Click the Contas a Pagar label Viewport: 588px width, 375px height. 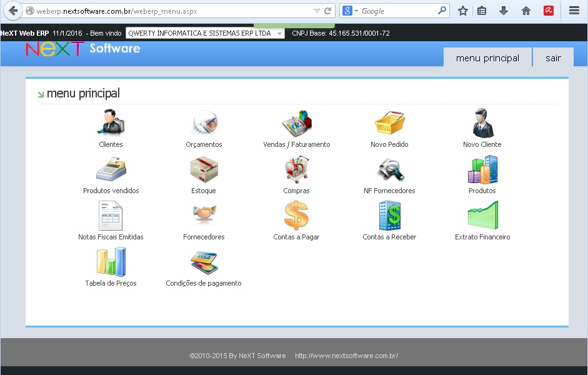click(296, 237)
